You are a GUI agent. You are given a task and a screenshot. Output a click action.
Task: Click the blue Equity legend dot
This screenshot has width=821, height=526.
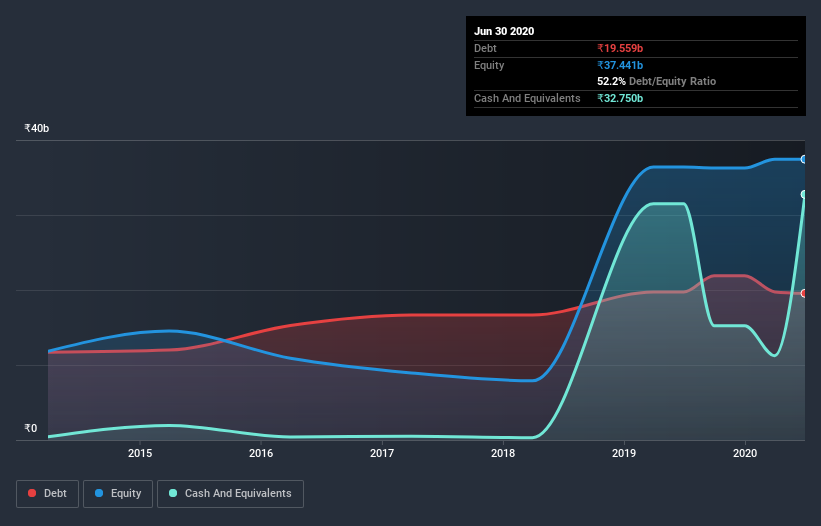tap(99, 493)
